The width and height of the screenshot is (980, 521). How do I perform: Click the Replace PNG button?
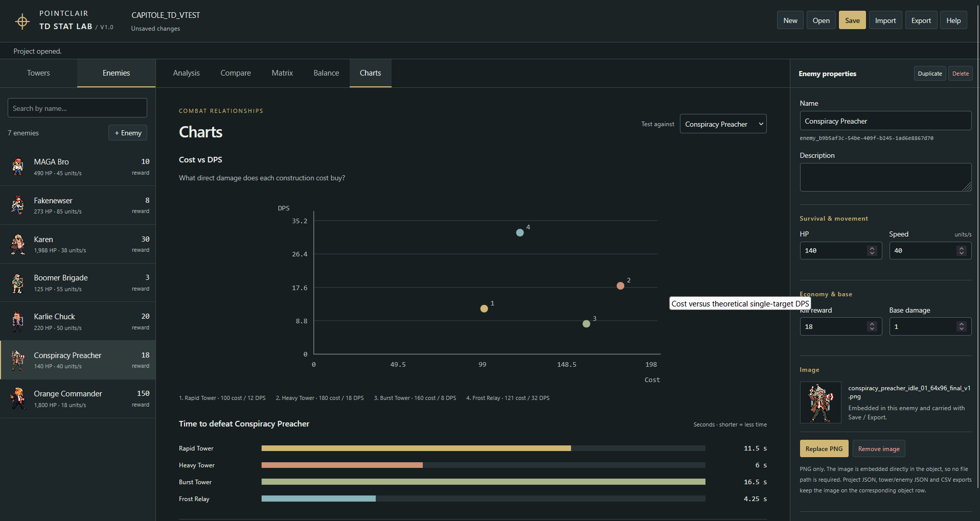(x=824, y=448)
